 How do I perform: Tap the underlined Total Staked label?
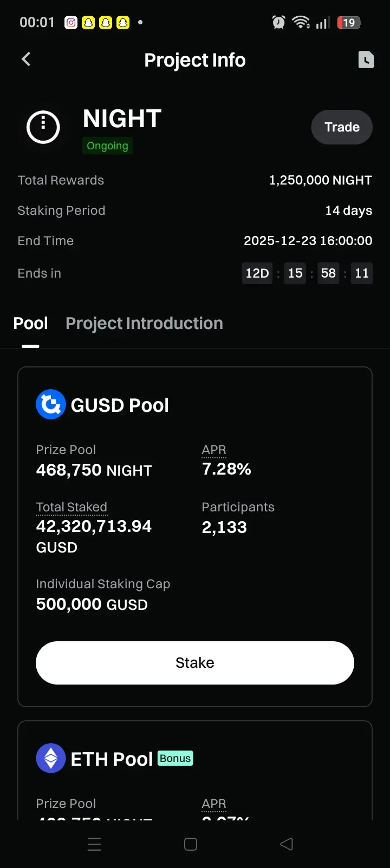tap(71, 507)
